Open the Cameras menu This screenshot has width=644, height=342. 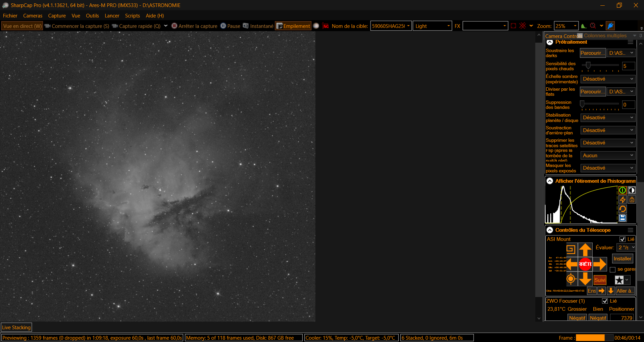33,16
